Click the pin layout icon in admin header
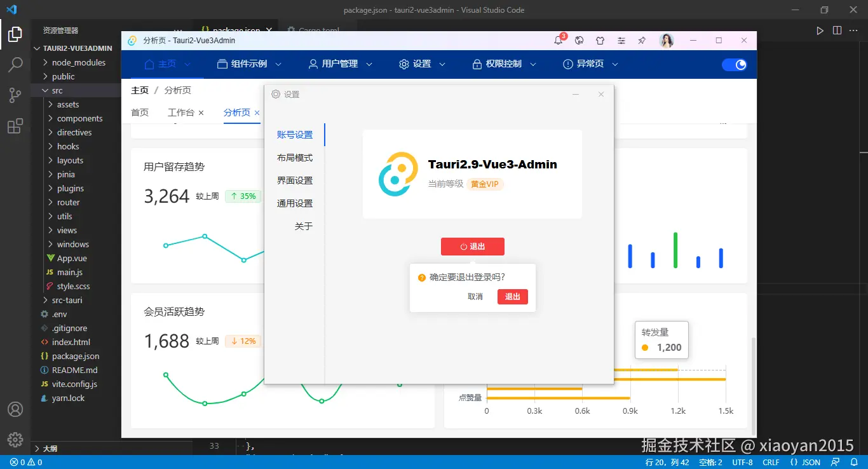Screen dimensions: 868x469 click(641, 40)
